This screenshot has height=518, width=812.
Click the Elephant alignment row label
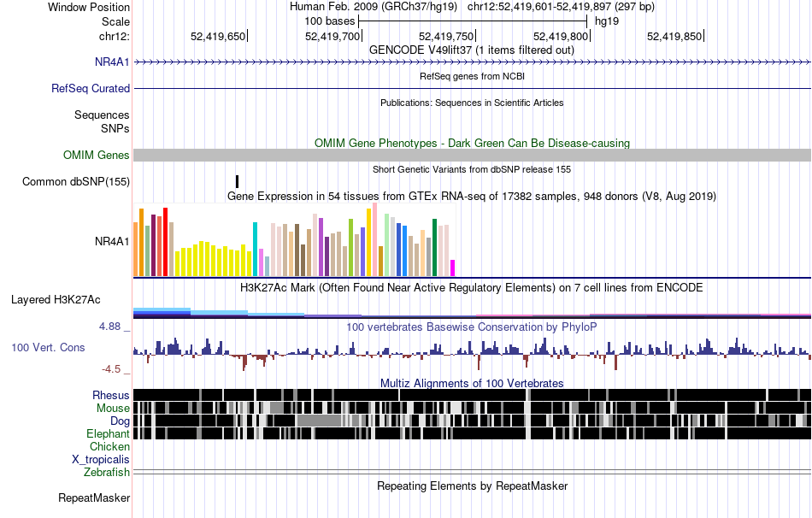coord(108,433)
